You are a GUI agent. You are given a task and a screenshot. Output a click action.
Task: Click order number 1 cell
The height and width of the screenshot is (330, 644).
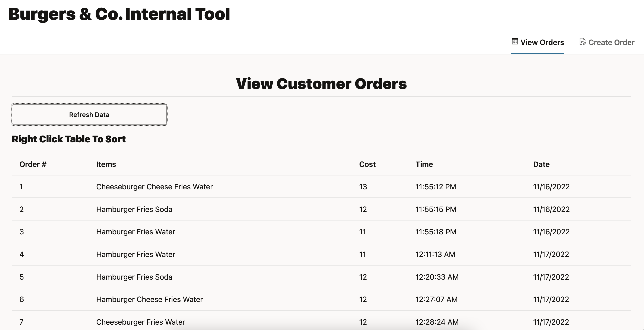tap(21, 187)
